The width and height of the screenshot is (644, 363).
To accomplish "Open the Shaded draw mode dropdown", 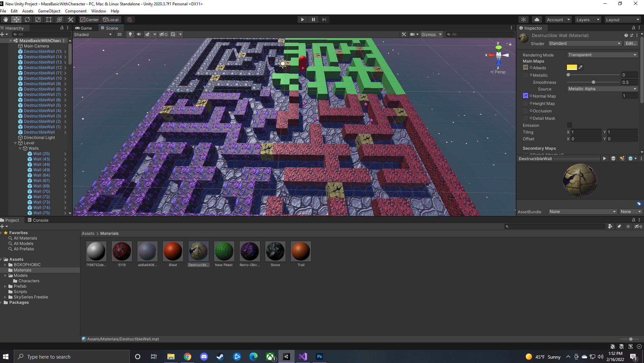I will pos(93,34).
